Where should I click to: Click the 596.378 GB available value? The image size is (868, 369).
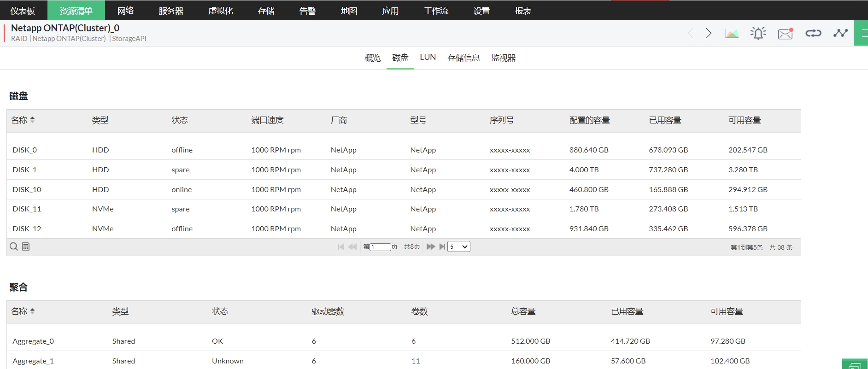(x=748, y=229)
